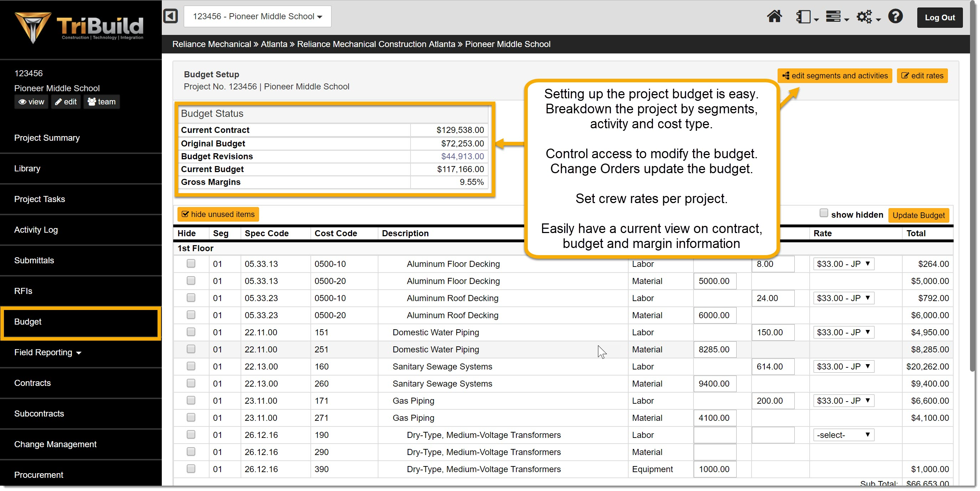Click the help question mark icon
The image size is (980, 491).
coord(895,17)
